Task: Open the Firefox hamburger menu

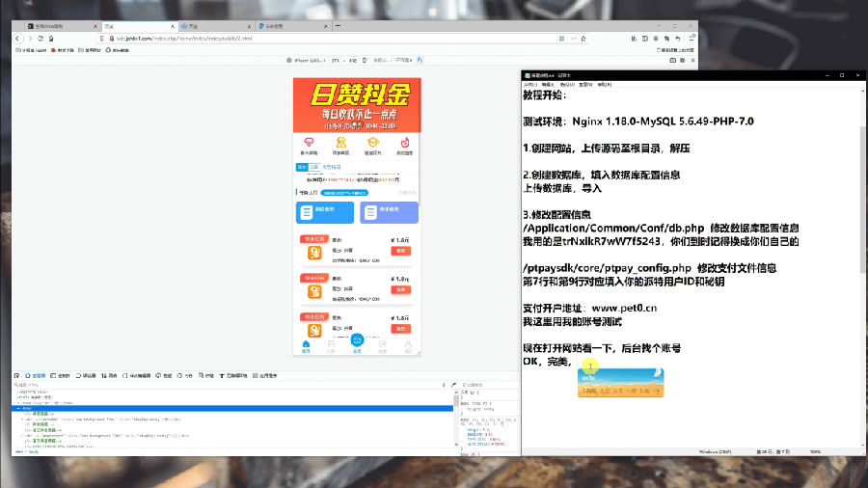Action: (691, 39)
